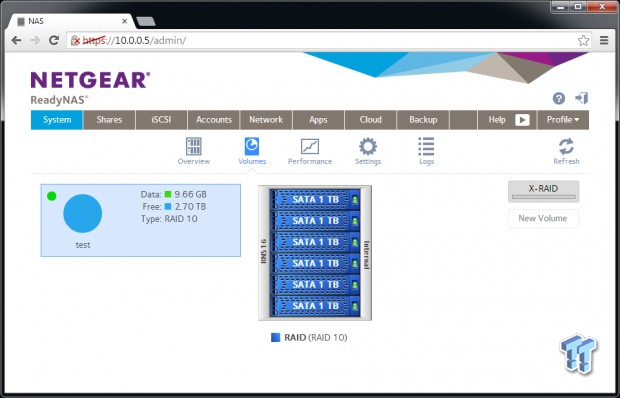Open the Apps tab
This screenshot has height=398, width=620.
[318, 120]
